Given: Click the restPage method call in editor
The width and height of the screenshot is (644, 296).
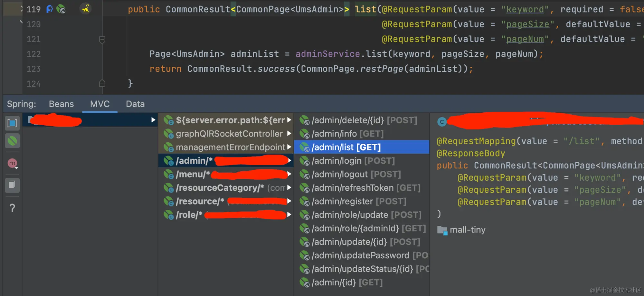Looking at the screenshot, I should point(382,69).
